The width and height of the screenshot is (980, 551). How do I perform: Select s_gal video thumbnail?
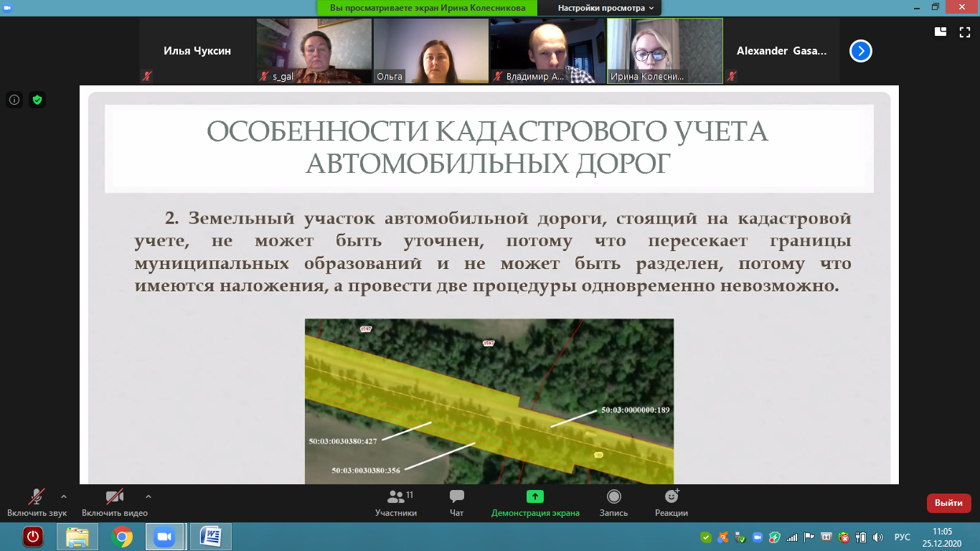pyautogui.click(x=314, y=51)
